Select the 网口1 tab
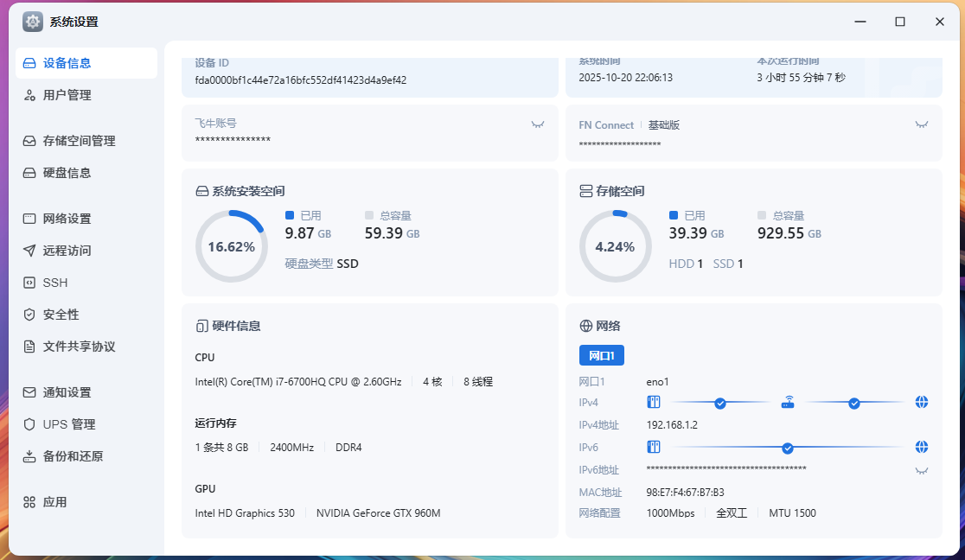Screen dimensions: 965x560 click(601, 355)
